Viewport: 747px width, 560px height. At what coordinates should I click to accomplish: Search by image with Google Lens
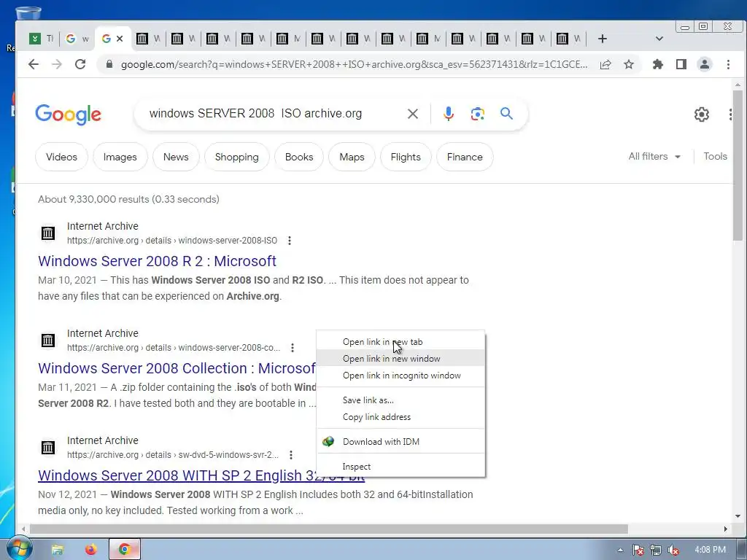click(477, 114)
